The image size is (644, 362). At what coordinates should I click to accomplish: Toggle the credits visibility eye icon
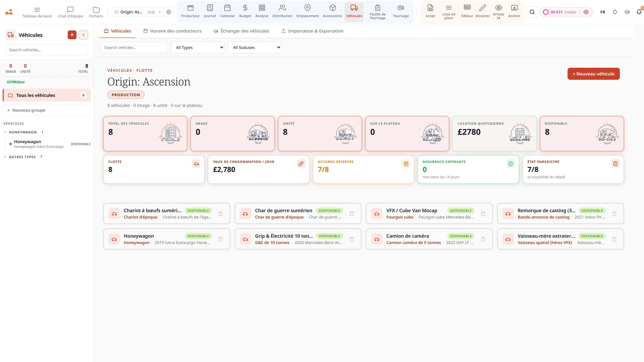coord(586,12)
